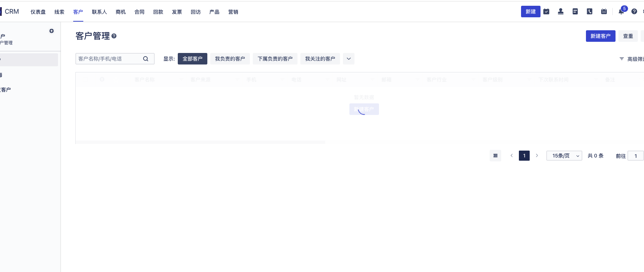644x272 pixels.
Task: Open the phone book icon in header
Action: (590, 12)
